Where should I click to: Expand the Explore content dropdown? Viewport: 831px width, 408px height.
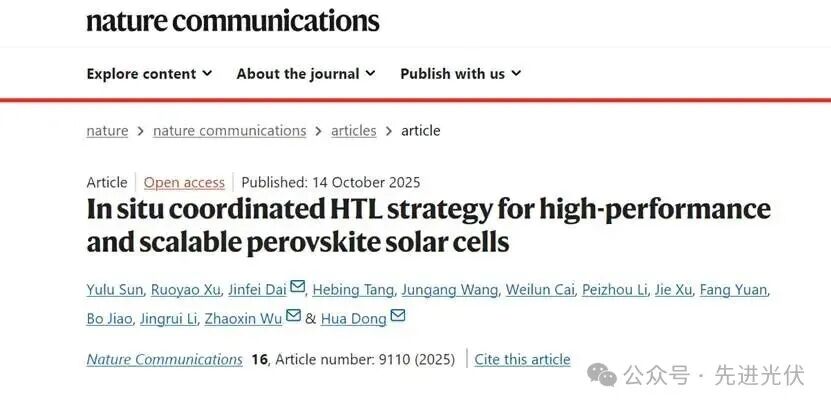(149, 73)
